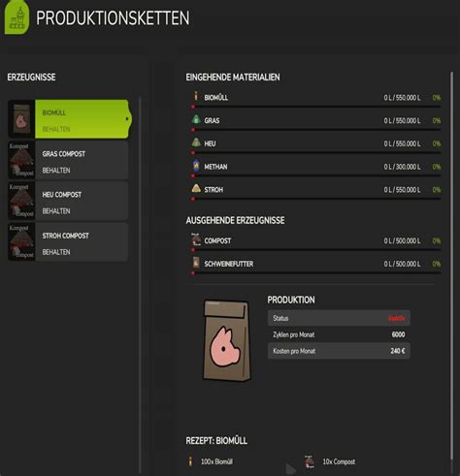Click the Methan canister icon
460x476 pixels.
click(196, 166)
